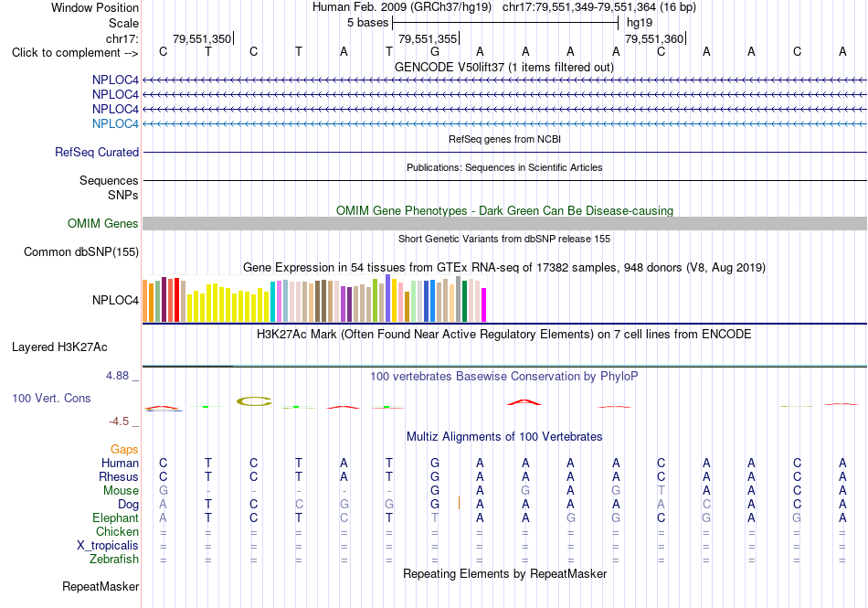This screenshot has height=608, width=868.
Task: Click the 79,551,360 position marker
Action: point(654,38)
